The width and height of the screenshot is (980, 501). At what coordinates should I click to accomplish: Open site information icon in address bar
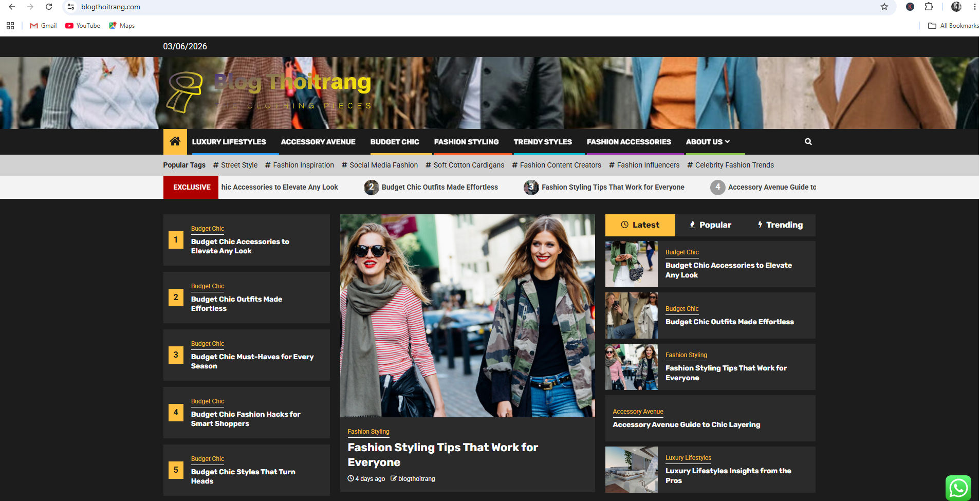71,7
